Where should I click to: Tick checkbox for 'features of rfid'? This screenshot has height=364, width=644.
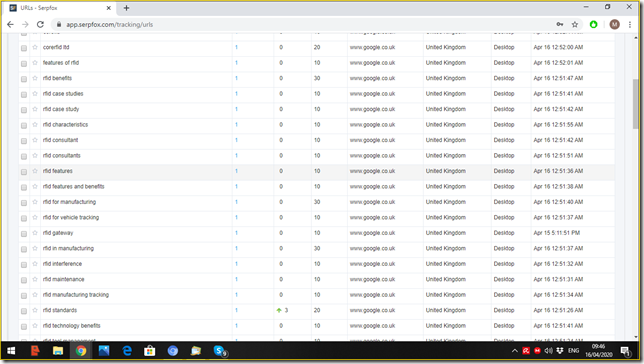[24, 64]
